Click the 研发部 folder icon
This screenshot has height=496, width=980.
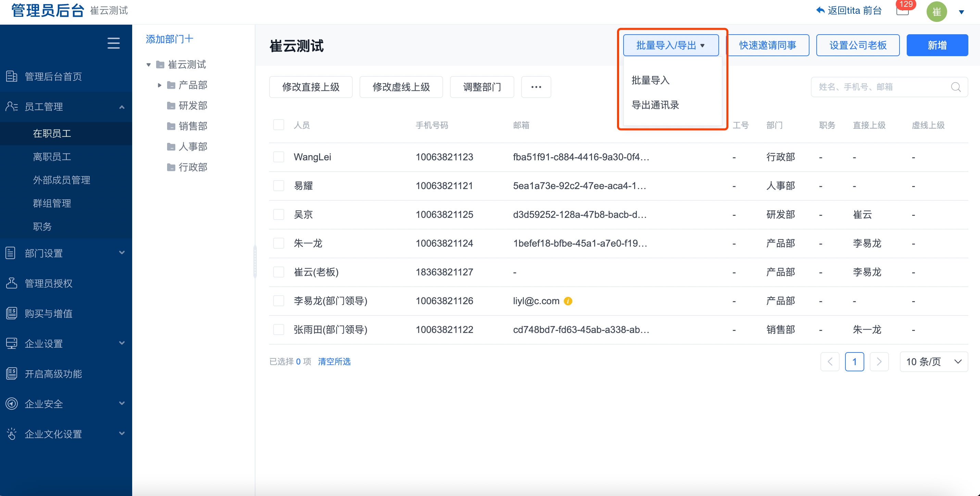pos(171,106)
